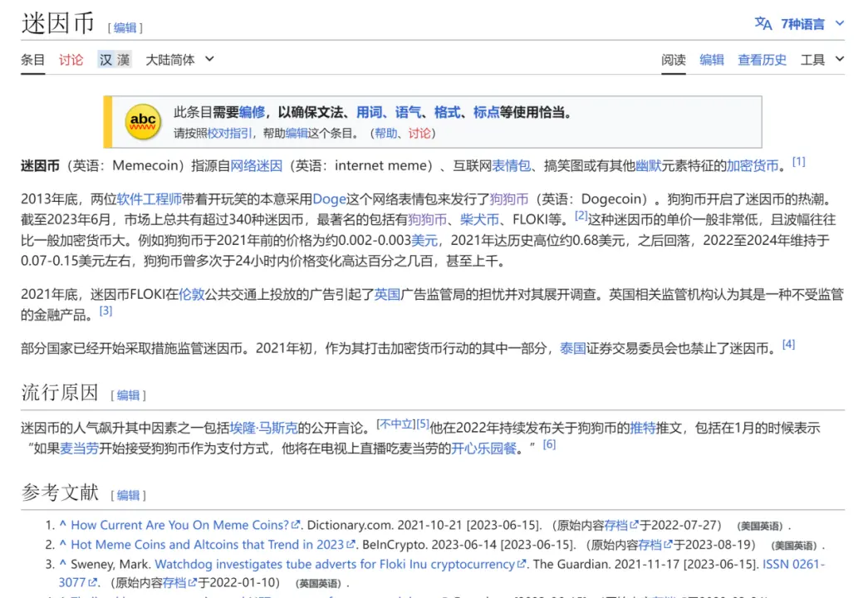Open the 查看历史 view history tab

click(762, 59)
